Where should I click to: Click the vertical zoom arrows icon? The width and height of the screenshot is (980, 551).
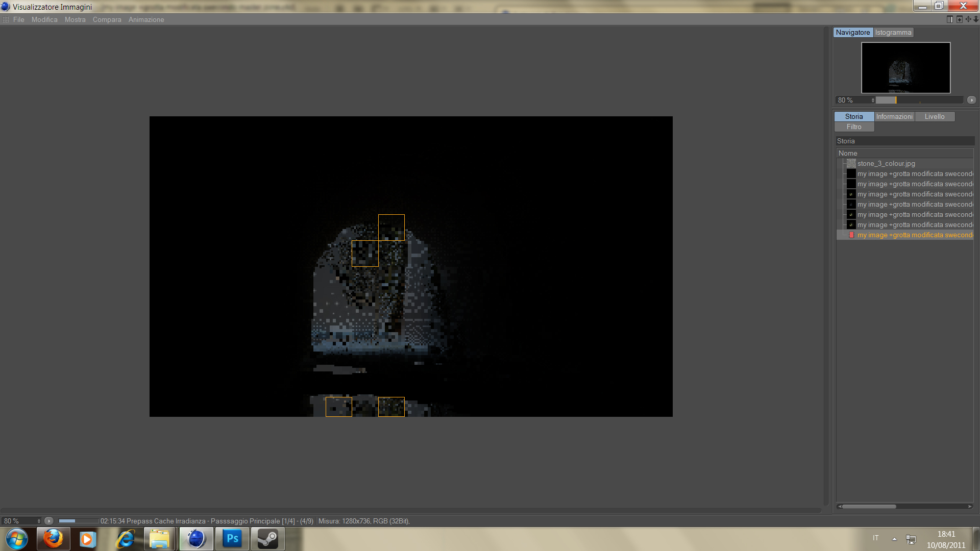976,19
